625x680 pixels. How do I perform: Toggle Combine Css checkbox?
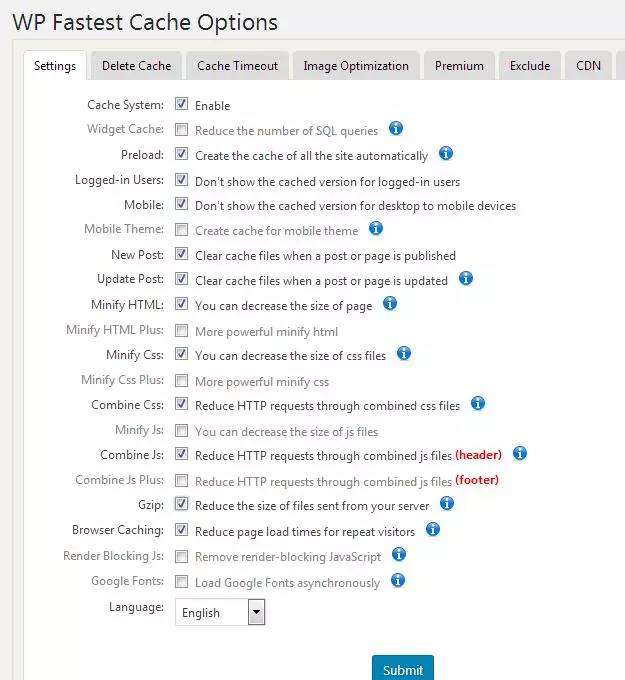click(x=181, y=404)
